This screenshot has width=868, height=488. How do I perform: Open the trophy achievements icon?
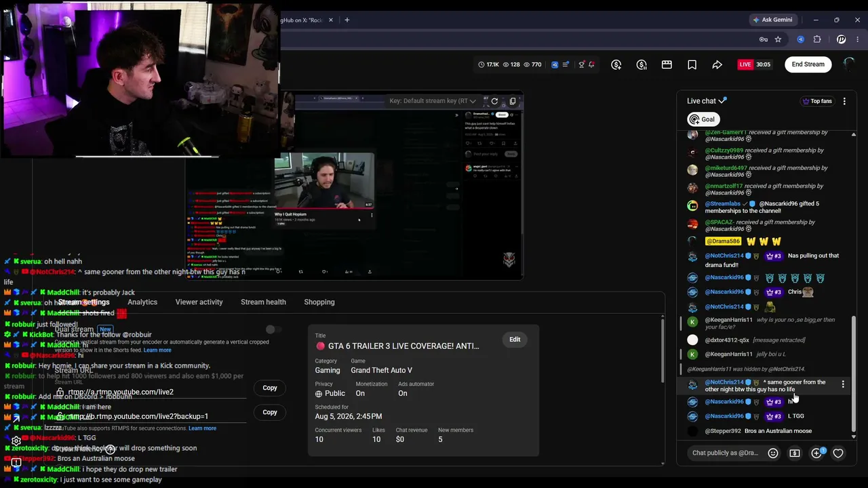pos(581,64)
